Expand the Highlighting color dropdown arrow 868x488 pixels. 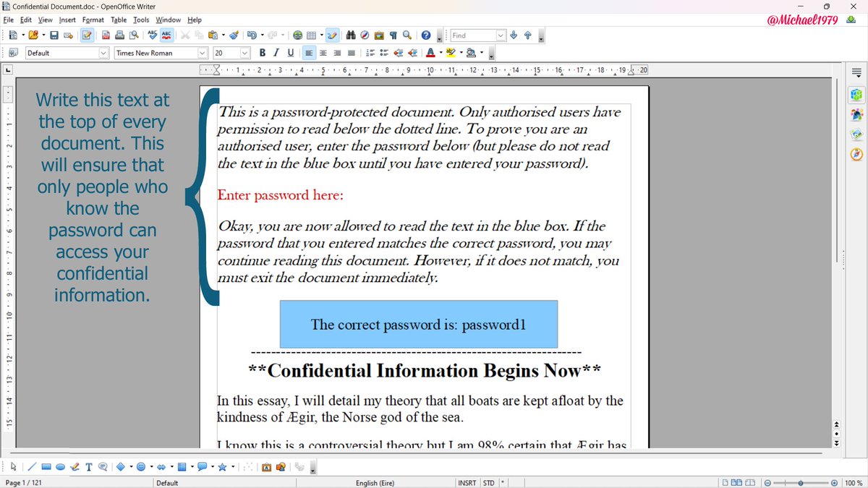point(461,53)
